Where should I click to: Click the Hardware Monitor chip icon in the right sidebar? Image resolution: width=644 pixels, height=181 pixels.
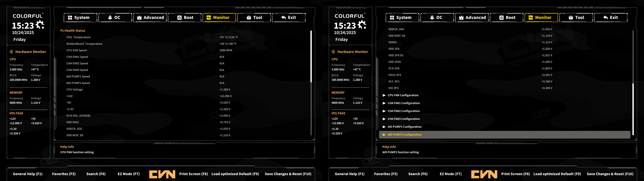pyautogui.click(x=333, y=52)
